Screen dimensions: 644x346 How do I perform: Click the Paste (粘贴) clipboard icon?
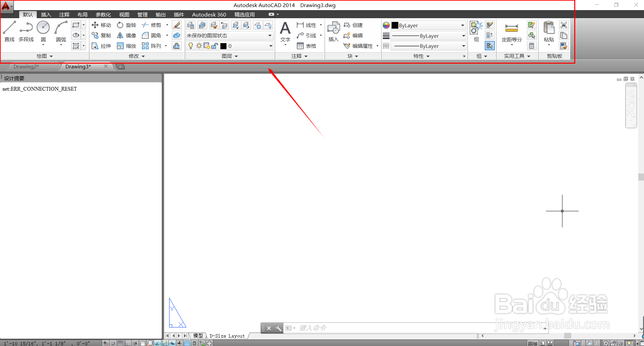click(x=549, y=31)
